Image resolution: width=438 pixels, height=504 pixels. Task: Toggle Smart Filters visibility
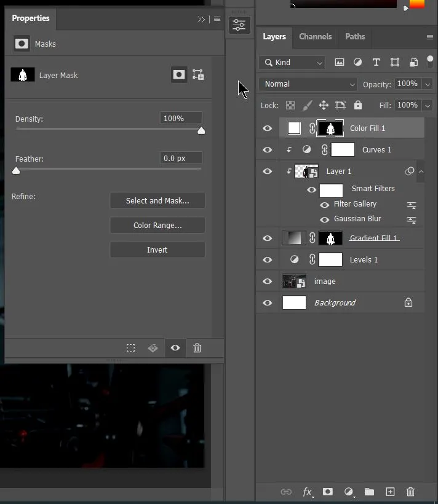tap(311, 190)
